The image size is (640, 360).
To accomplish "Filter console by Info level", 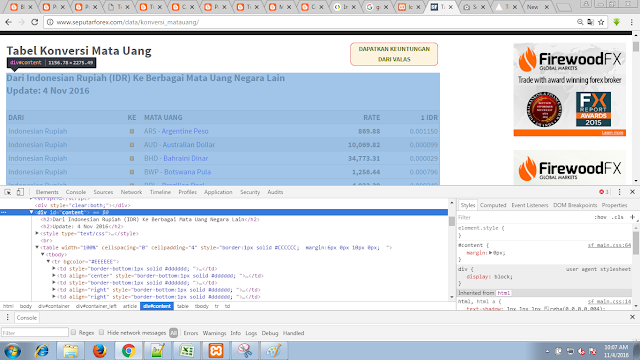I will click(236, 333).
